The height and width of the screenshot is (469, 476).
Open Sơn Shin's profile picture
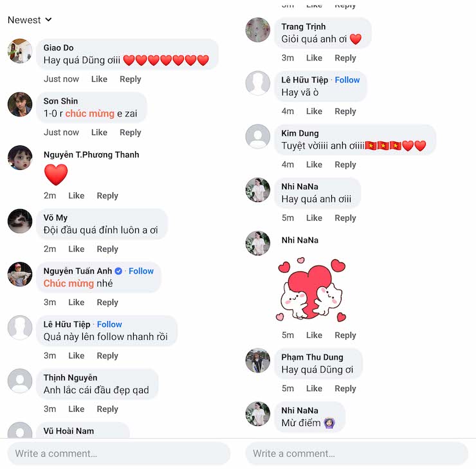pos(20,104)
